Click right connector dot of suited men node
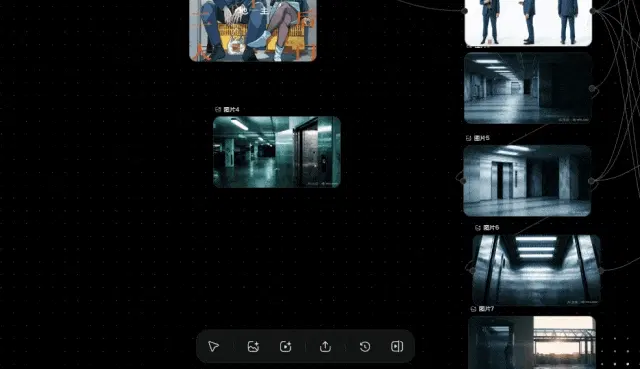This screenshot has height=369, width=640. coord(592,11)
